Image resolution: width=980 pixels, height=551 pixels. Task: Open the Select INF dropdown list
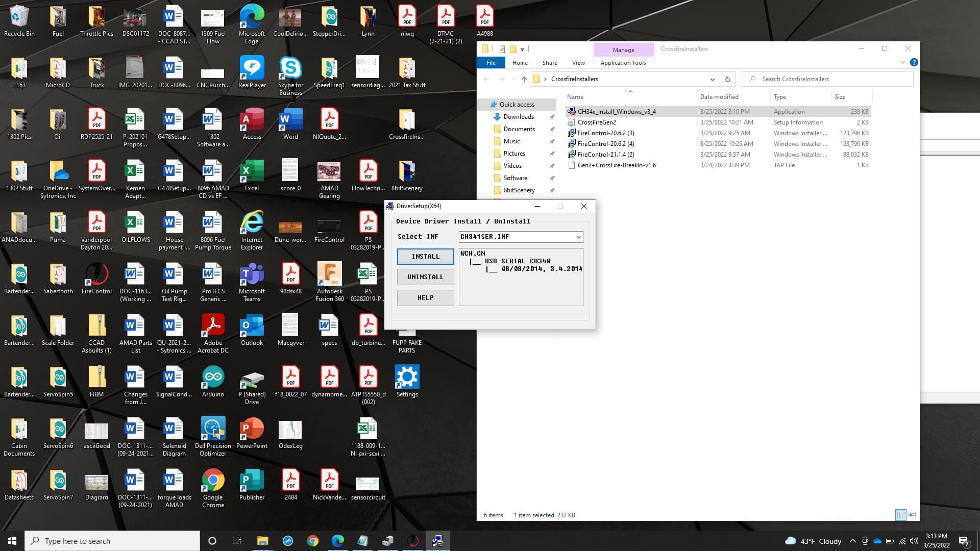[x=578, y=237]
